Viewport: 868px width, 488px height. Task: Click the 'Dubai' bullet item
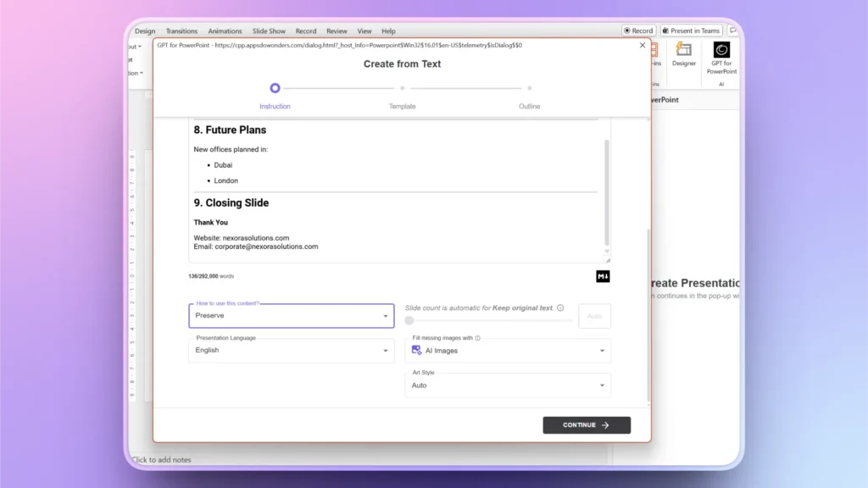(x=223, y=165)
